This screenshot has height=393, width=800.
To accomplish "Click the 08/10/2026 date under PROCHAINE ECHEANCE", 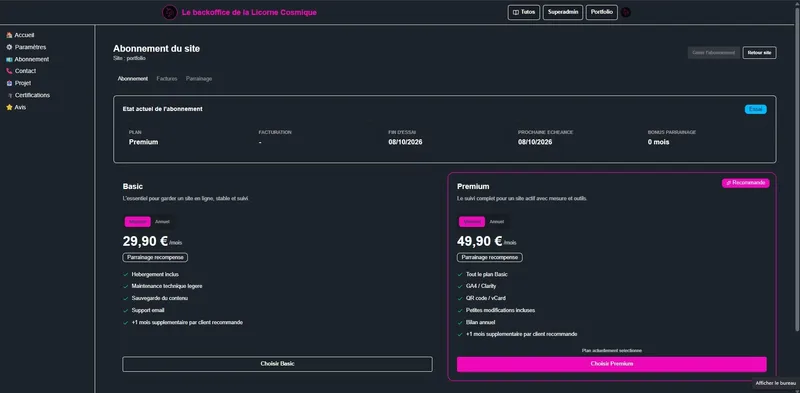I will 535,142.
